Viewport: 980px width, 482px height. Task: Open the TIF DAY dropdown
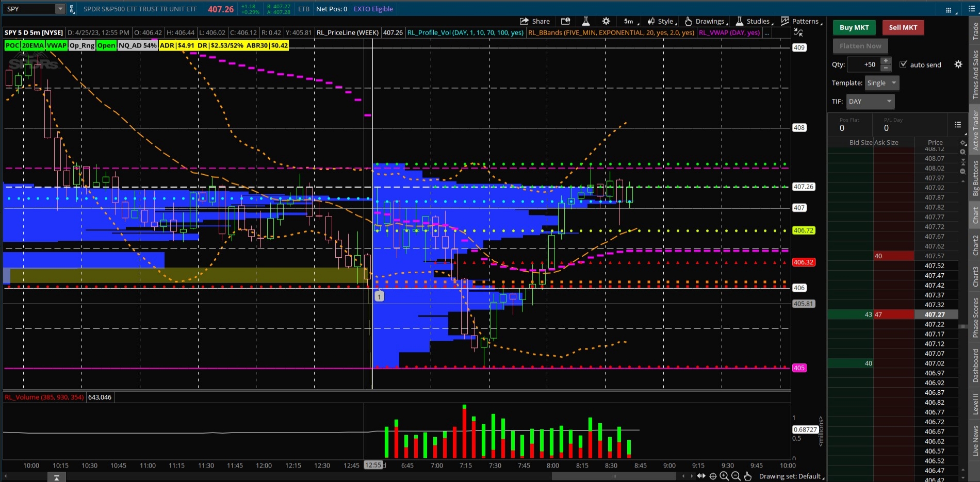(x=870, y=102)
